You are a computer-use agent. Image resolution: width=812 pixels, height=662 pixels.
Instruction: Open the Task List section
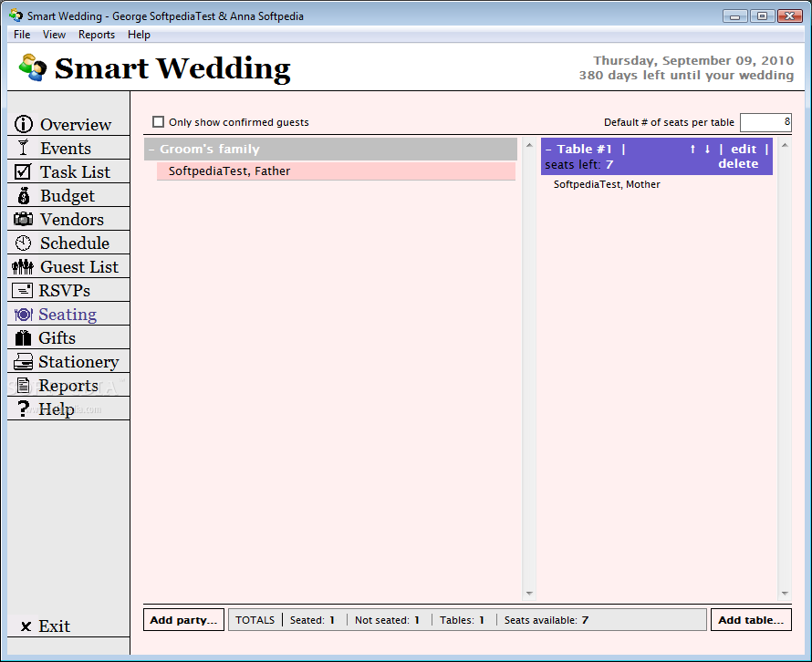[x=75, y=171]
